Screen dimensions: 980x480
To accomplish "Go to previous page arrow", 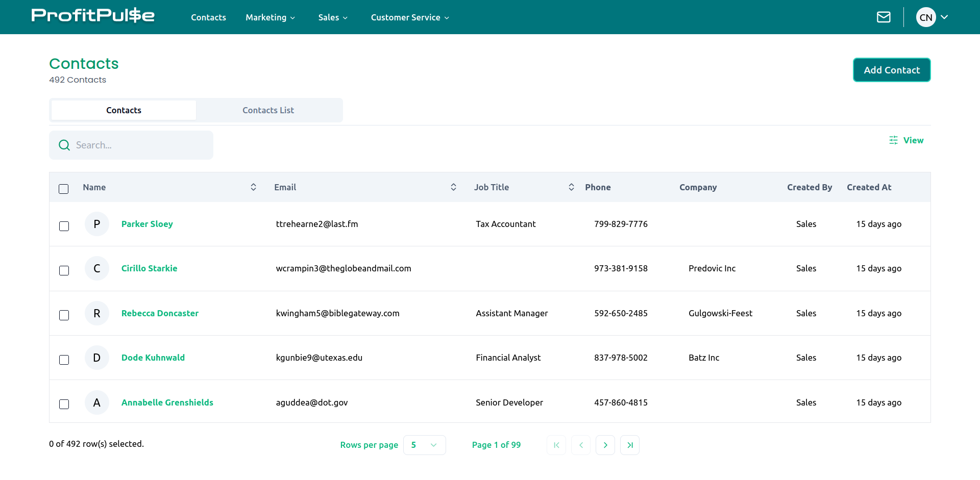I will [581, 445].
